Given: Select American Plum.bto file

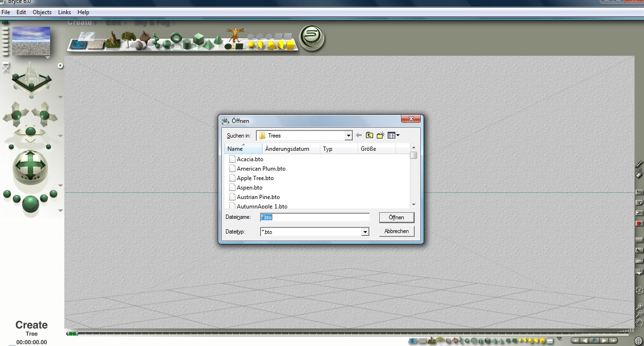Looking at the screenshot, I should click(257, 169).
